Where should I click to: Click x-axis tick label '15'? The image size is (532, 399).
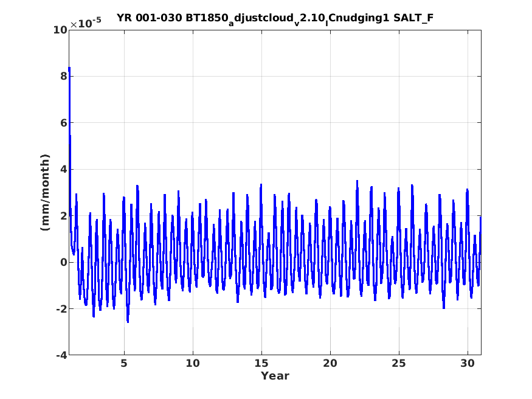(261, 363)
